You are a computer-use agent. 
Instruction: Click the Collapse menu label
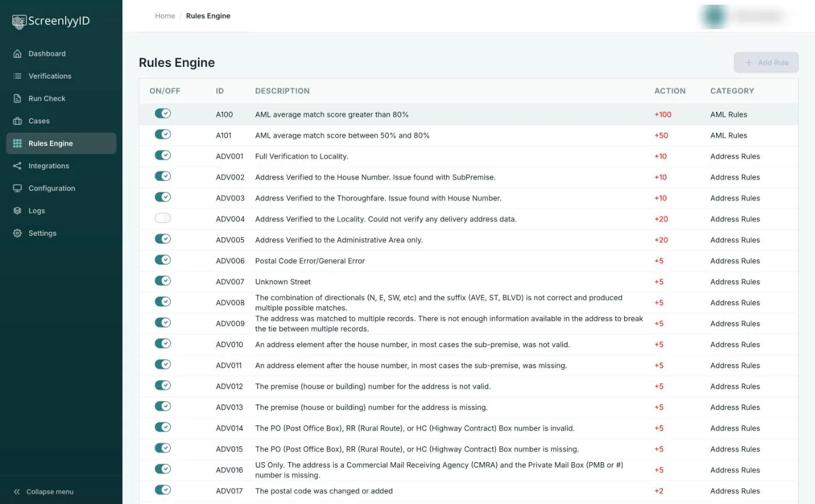pyautogui.click(x=50, y=492)
